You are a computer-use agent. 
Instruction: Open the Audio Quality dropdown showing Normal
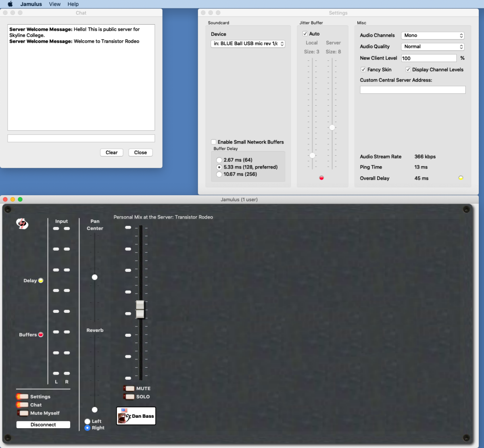tap(432, 46)
